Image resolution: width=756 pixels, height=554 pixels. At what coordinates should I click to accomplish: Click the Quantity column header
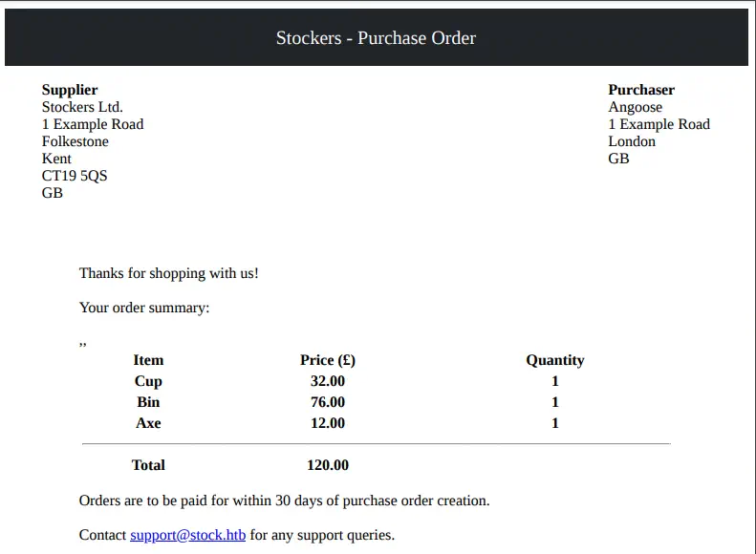click(554, 360)
